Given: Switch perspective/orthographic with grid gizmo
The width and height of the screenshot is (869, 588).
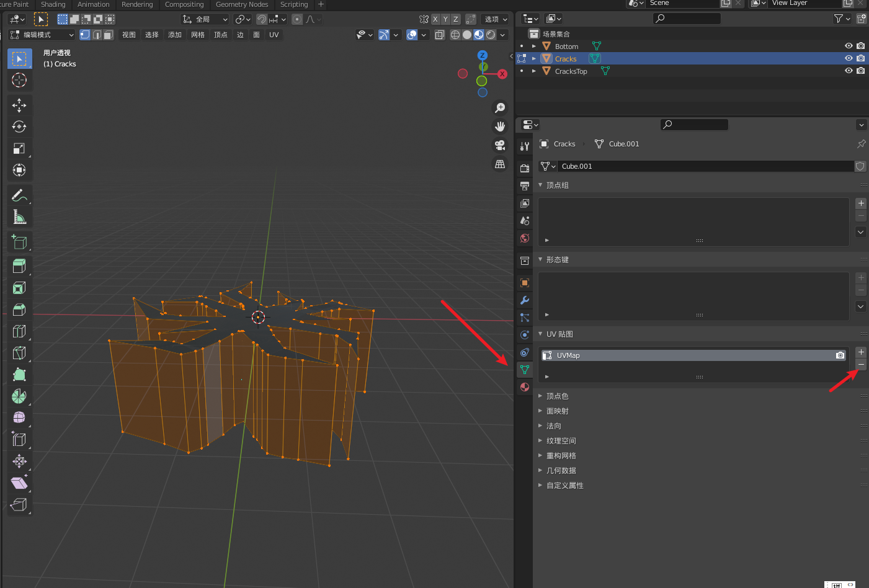Looking at the screenshot, I should (x=500, y=164).
